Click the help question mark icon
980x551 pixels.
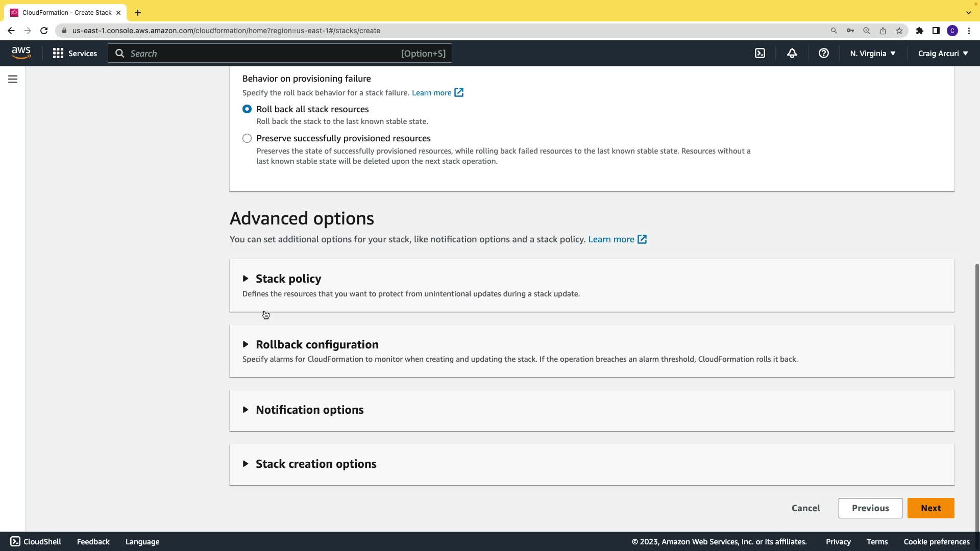(x=823, y=54)
